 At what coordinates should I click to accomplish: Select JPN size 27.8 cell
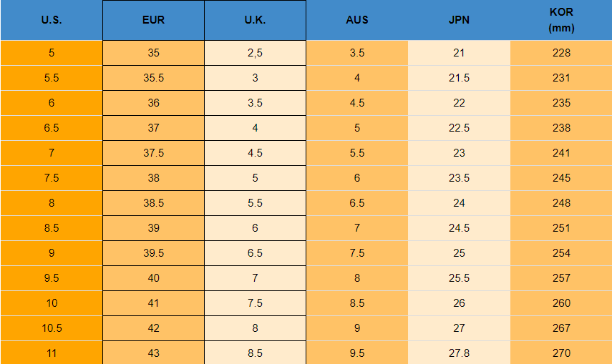point(459,353)
